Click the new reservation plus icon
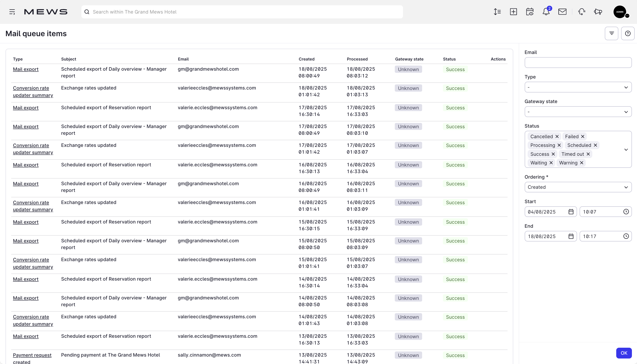 pos(513,12)
